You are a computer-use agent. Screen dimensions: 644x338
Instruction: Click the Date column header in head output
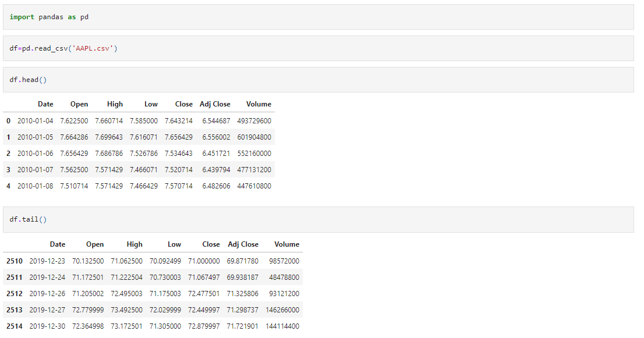click(x=45, y=104)
